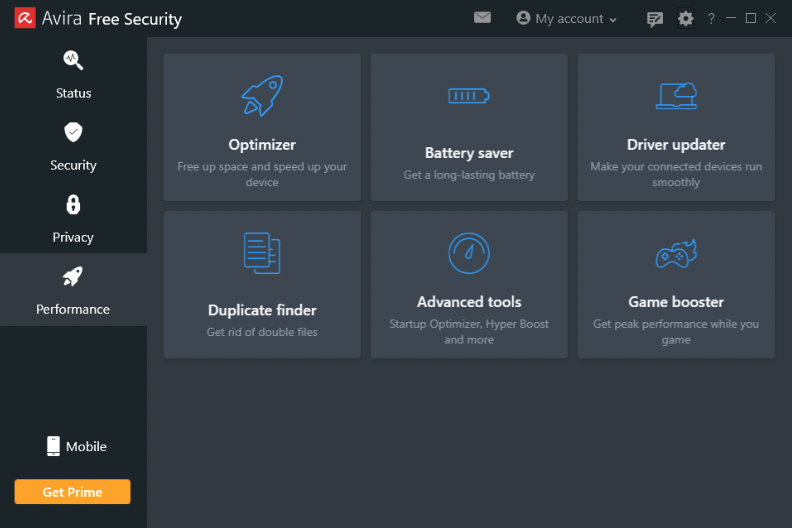Click the Avira red logo icon

[25, 18]
